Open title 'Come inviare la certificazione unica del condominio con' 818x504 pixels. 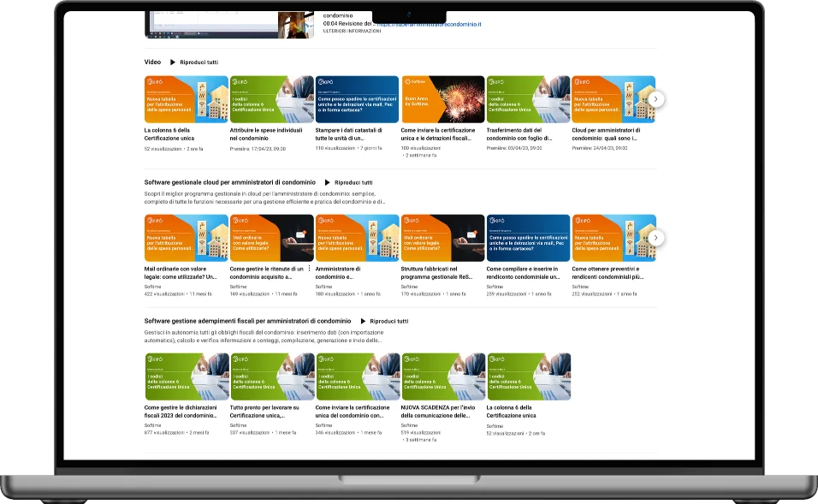353,412
